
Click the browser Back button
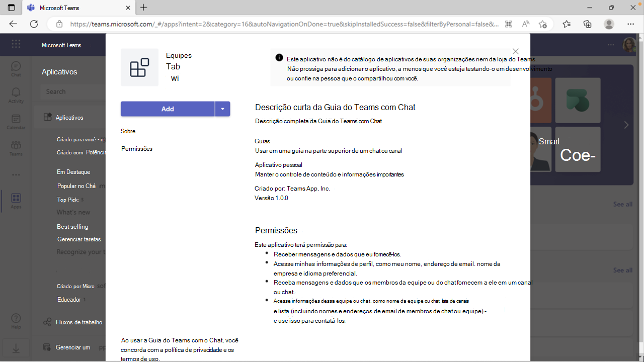[x=13, y=24]
